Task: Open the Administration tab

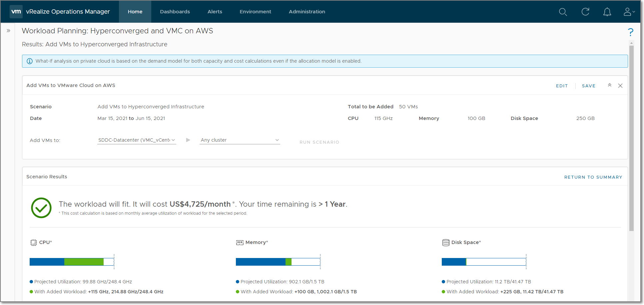Action: coord(307,12)
